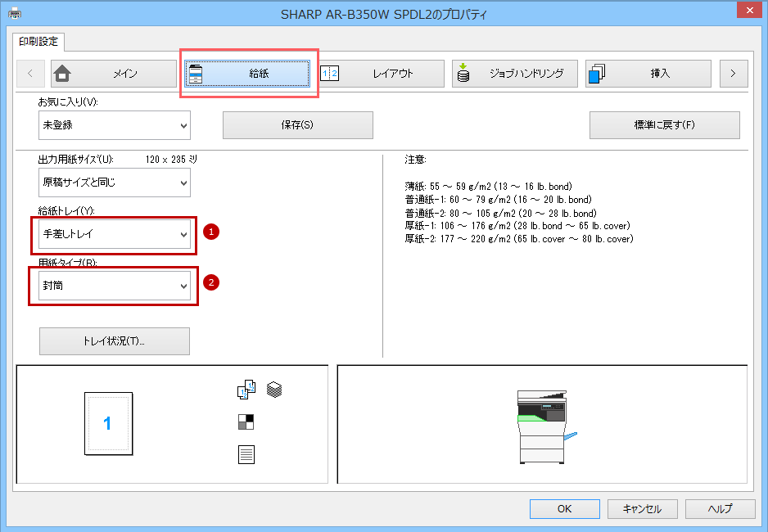The width and height of the screenshot is (768, 532).
Task: Click the black and white color mode icon
Action: [246, 422]
